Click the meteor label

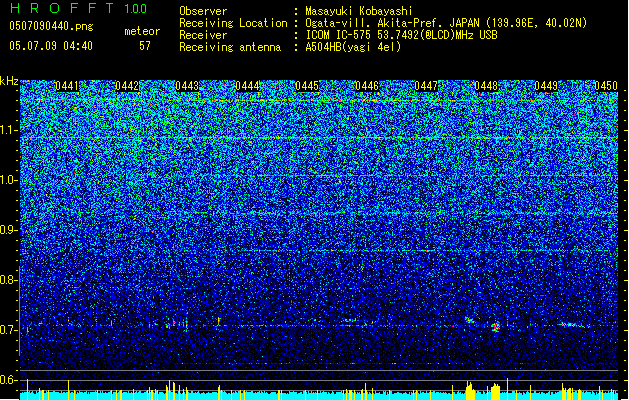pos(142,31)
